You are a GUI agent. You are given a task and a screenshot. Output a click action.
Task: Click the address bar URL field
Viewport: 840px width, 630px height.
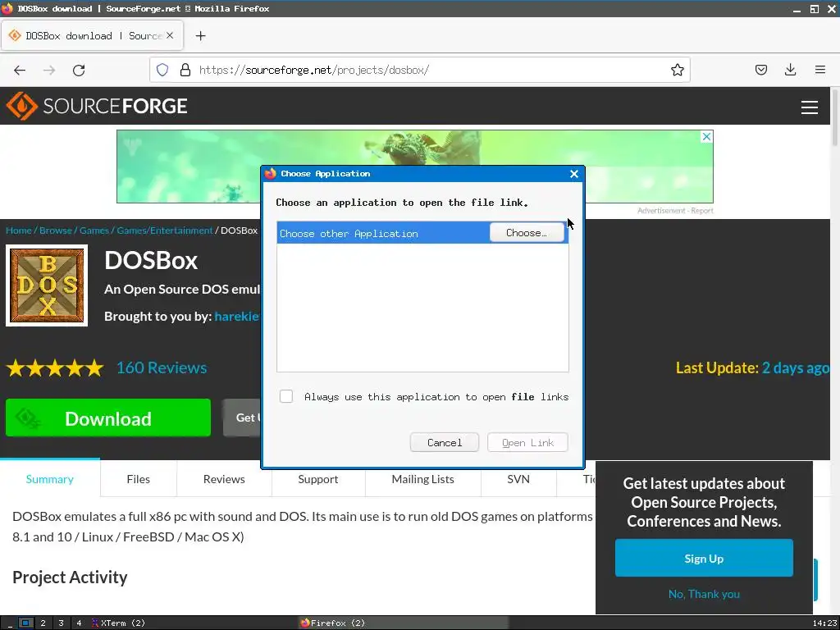coord(419,70)
